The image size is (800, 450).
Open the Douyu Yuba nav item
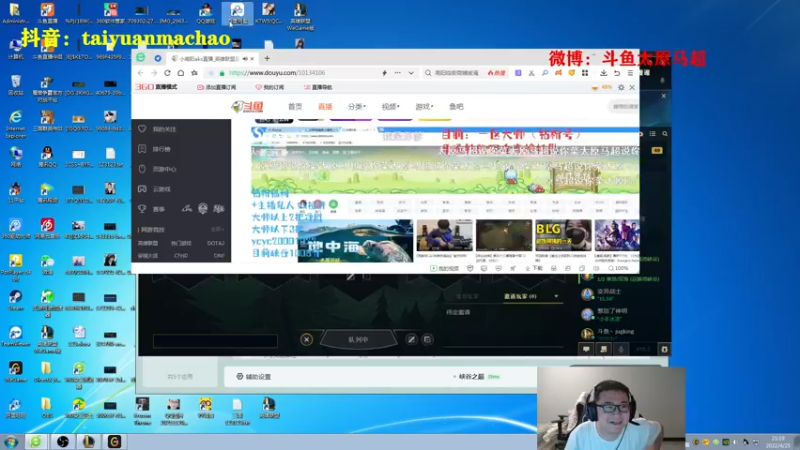coord(456,107)
